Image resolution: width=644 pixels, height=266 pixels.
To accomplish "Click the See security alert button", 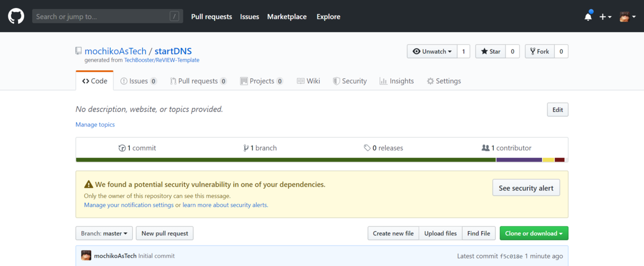I will point(526,188).
